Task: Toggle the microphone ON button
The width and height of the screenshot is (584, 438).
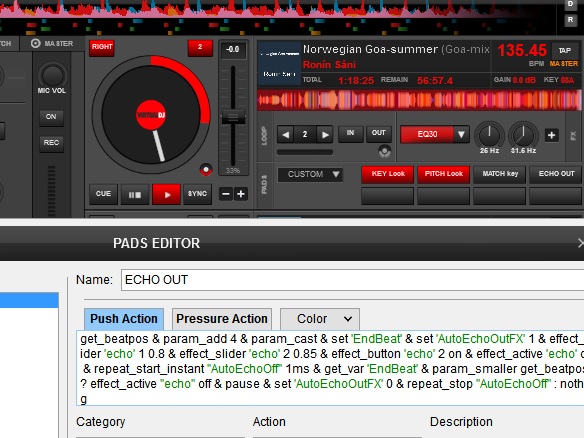Action: (51, 117)
